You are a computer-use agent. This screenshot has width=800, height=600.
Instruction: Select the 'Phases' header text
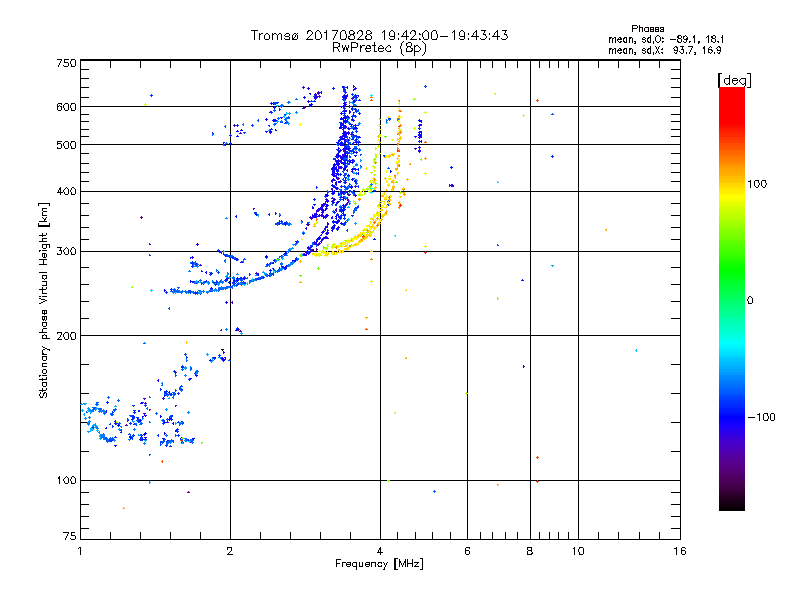click(x=647, y=29)
